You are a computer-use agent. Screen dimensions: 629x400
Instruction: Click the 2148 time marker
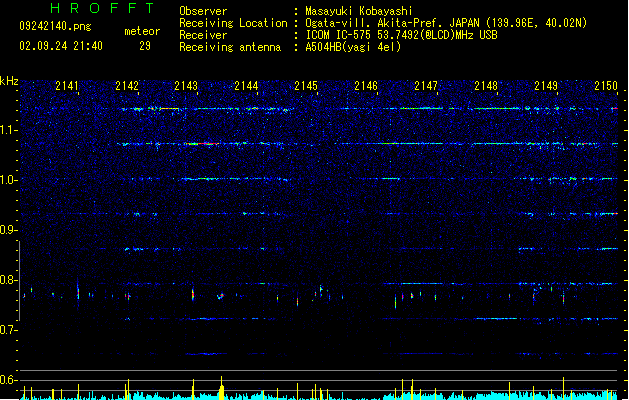pos(486,86)
